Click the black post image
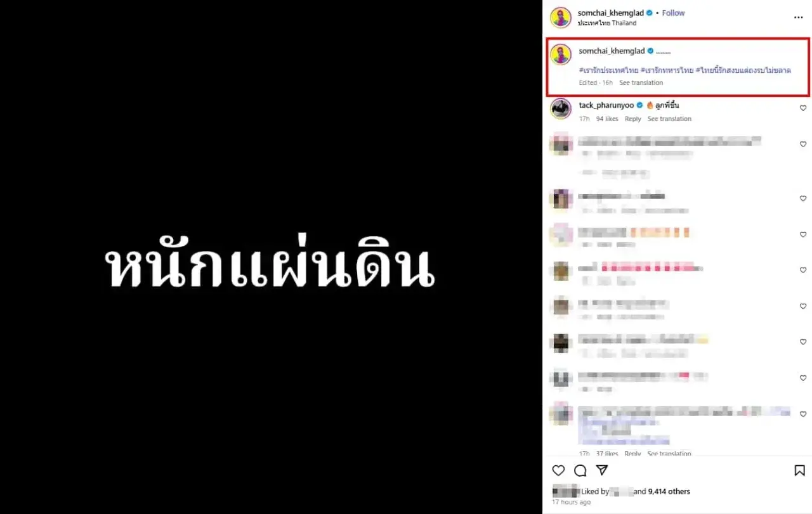This screenshot has width=812, height=514. pos(271,257)
